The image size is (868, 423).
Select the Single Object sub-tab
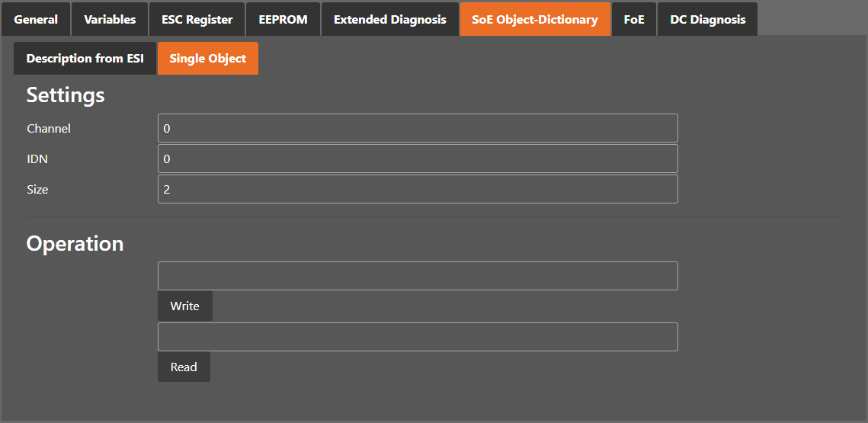tap(207, 59)
